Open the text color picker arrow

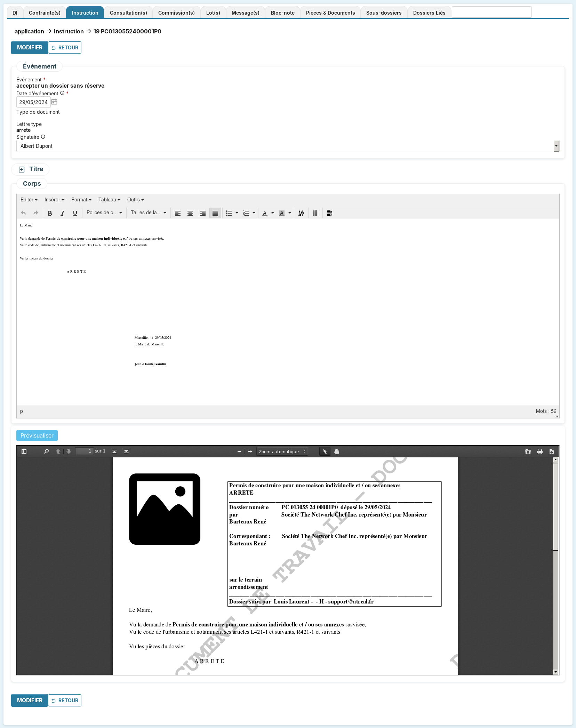pyautogui.click(x=273, y=213)
